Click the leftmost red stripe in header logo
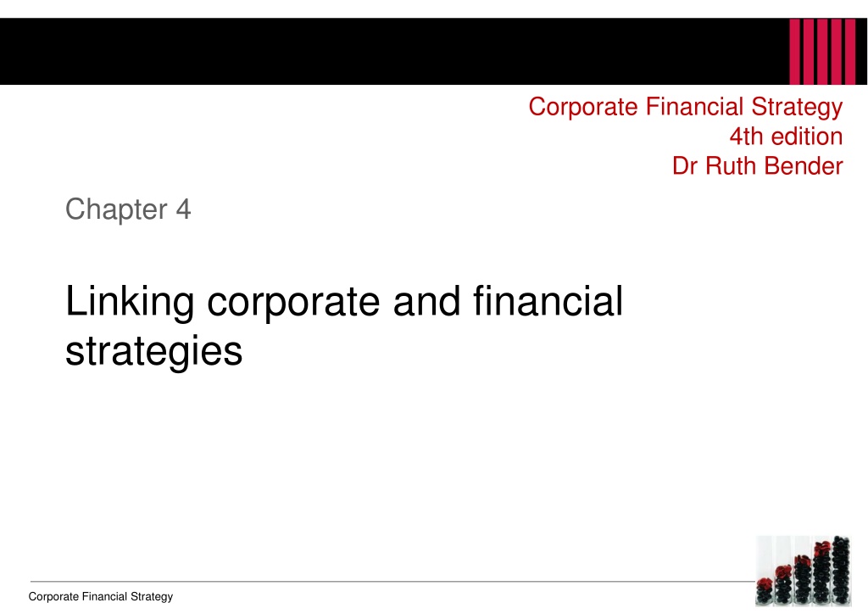This screenshot has width=868, height=614. [795, 51]
